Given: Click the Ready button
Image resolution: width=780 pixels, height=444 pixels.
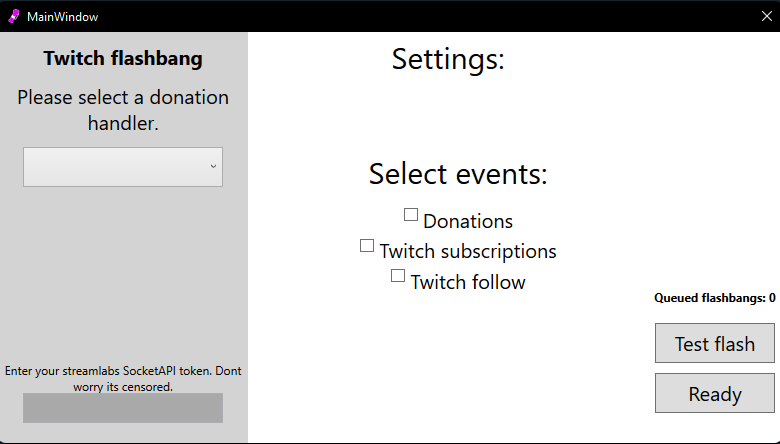Looking at the screenshot, I should point(715,393).
